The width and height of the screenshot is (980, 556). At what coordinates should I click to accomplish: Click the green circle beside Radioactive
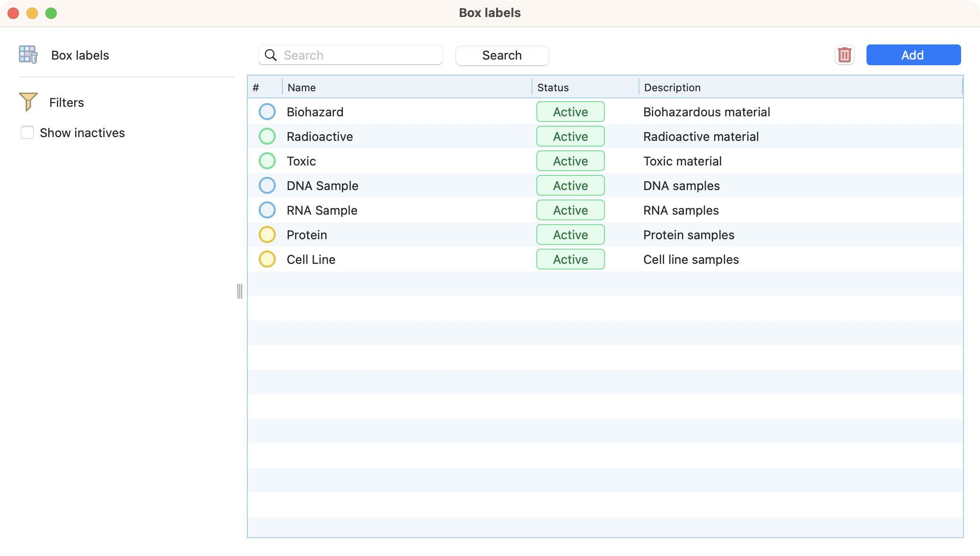[x=267, y=137]
